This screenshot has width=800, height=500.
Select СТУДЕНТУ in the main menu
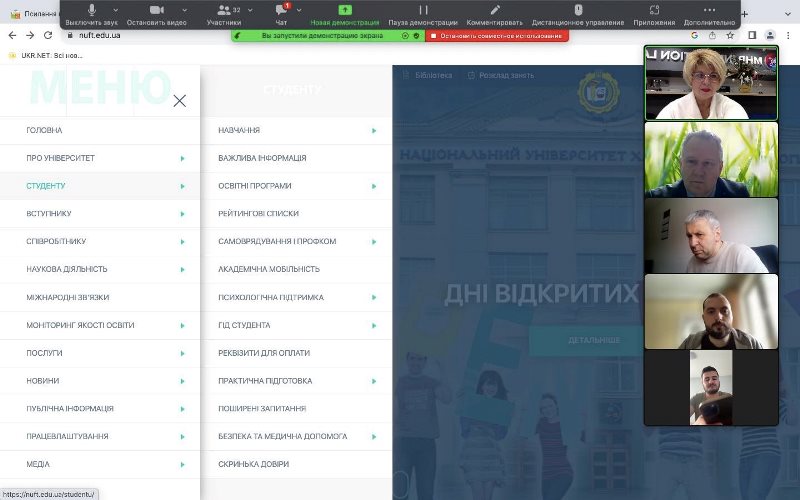(46, 186)
